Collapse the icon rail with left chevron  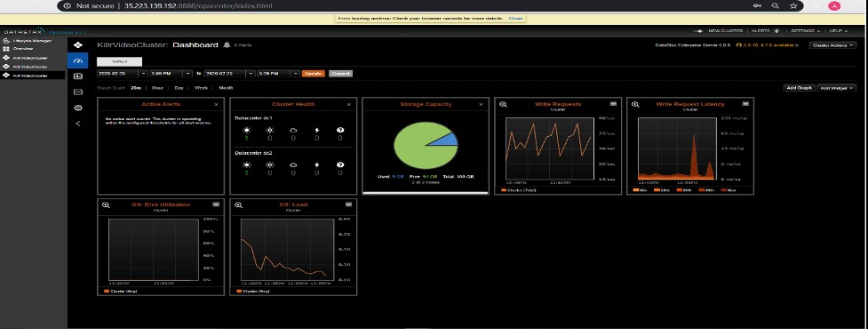click(x=77, y=124)
